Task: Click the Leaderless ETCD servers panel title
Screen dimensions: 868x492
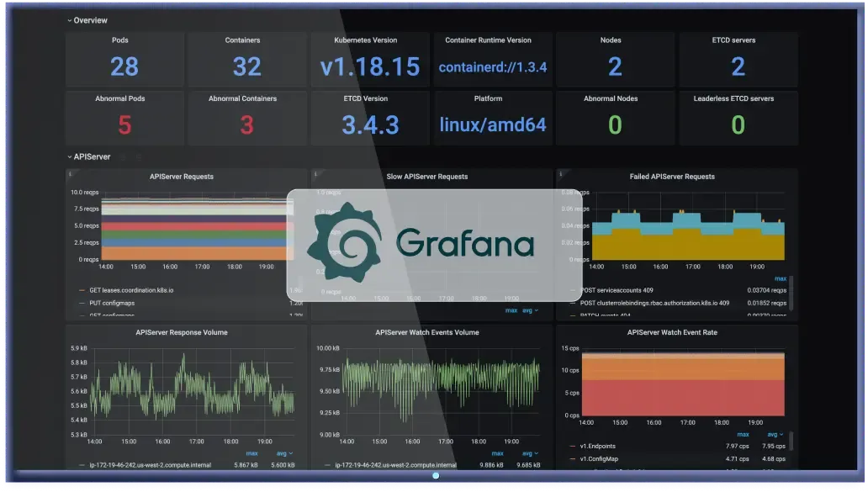Action: click(733, 99)
